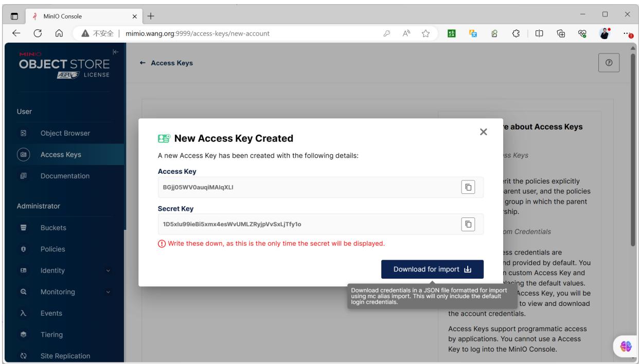Copy the Secret Key value

coord(468,224)
